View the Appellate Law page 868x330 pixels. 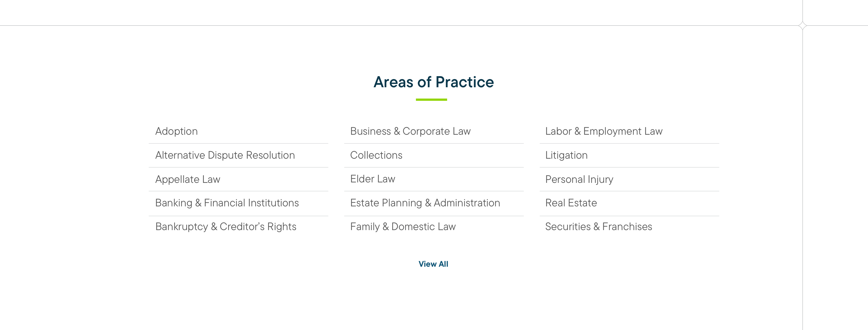point(187,179)
